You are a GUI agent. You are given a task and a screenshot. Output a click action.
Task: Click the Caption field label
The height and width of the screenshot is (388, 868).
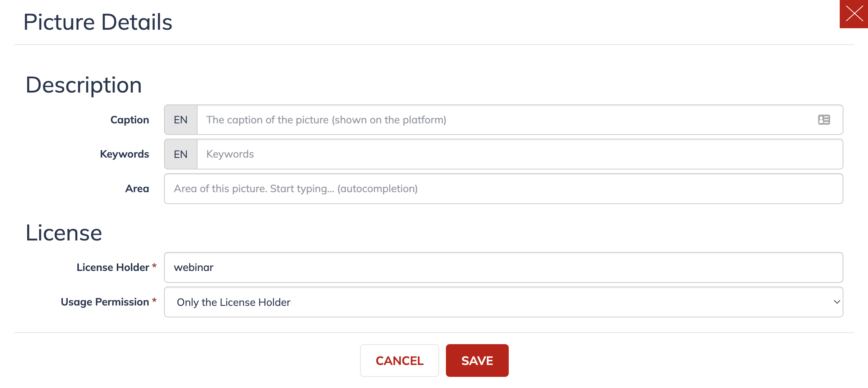click(130, 120)
